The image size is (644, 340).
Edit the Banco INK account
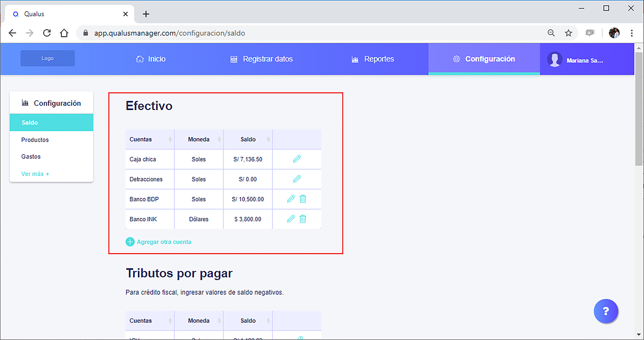point(291,219)
